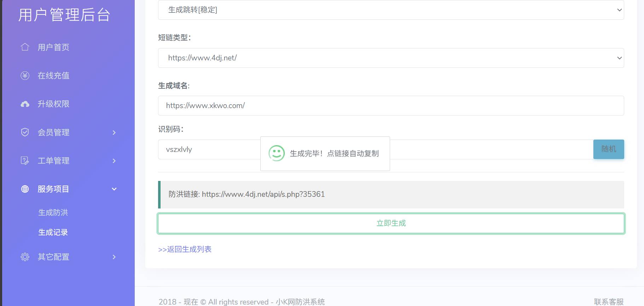Click the 生成域名 input field

pos(391,106)
